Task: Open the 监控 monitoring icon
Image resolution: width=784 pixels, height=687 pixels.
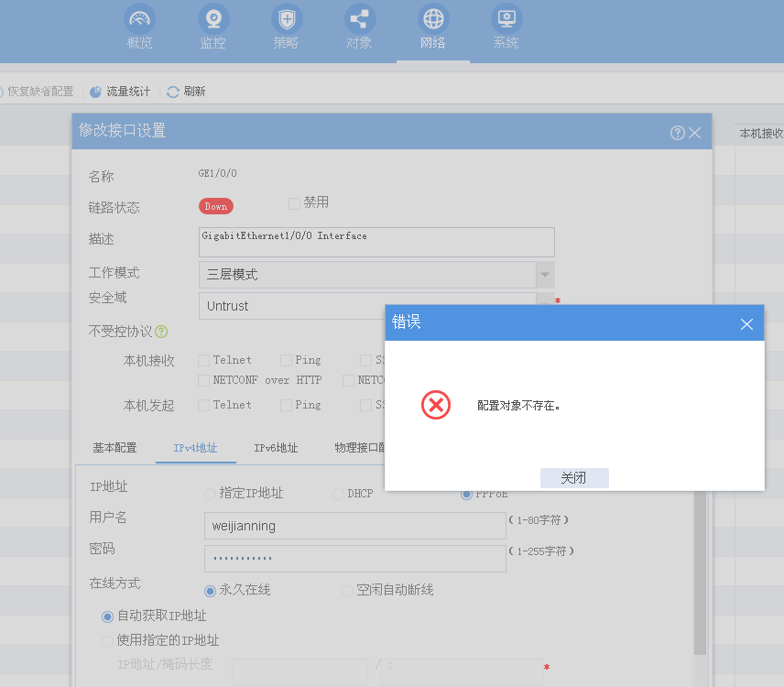Action: [x=213, y=19]
